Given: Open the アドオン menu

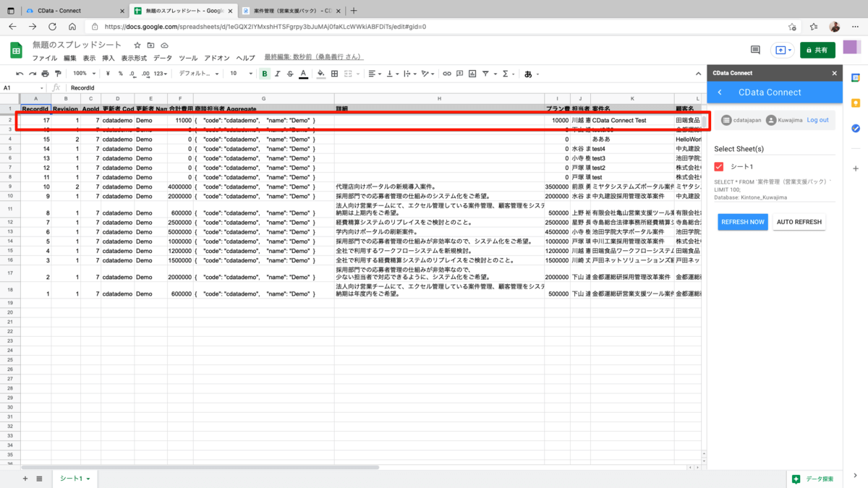Looking at the screenshot, I should 217,58.
